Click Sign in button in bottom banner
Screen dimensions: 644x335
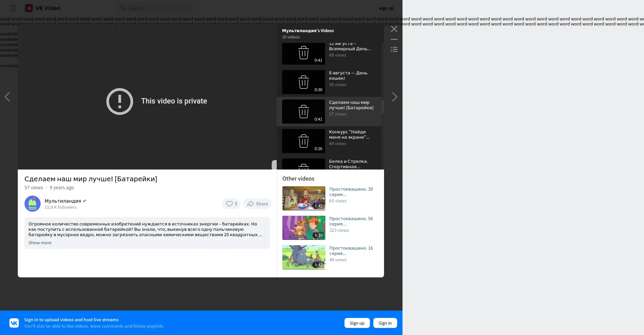(385, 323)
